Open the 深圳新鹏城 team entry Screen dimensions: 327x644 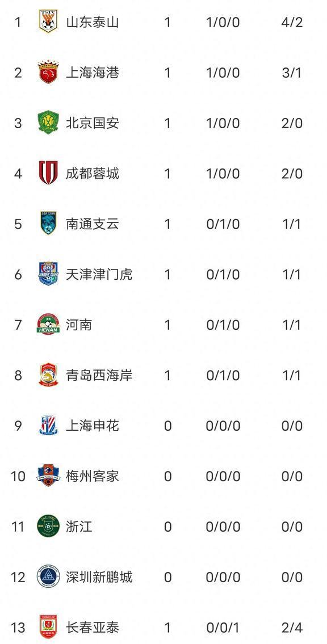99,577
